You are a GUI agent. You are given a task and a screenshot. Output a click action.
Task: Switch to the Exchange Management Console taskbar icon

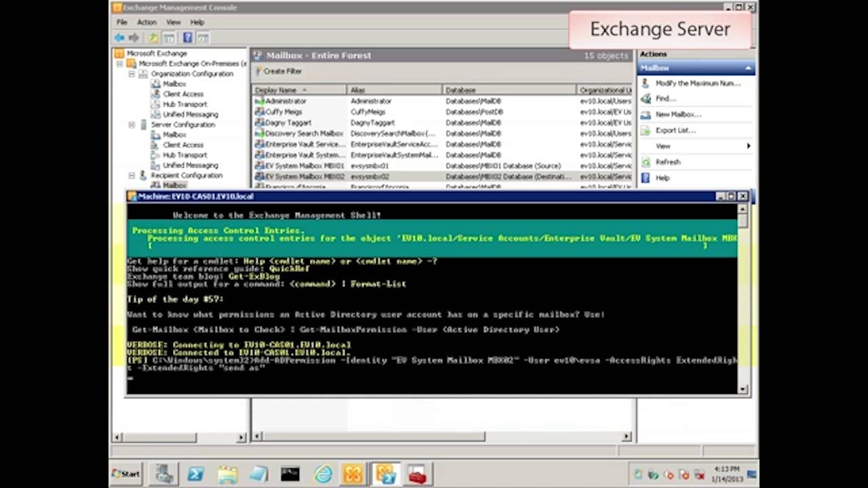click(x=353, y=474)
